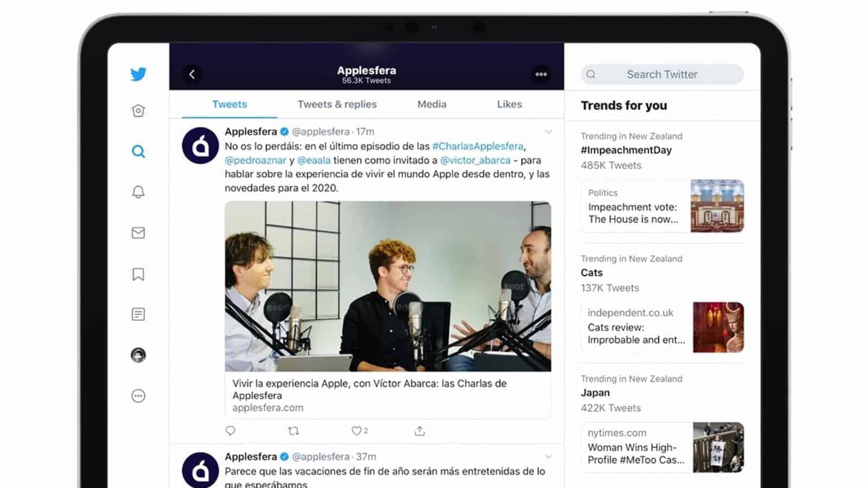Click @applesfera handle on 37m tweet

pyautogui.click(x=321, y=457)
